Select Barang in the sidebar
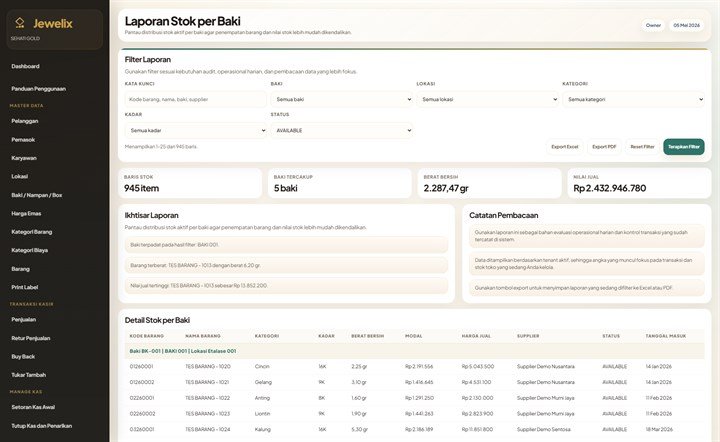 coord(20,269)
